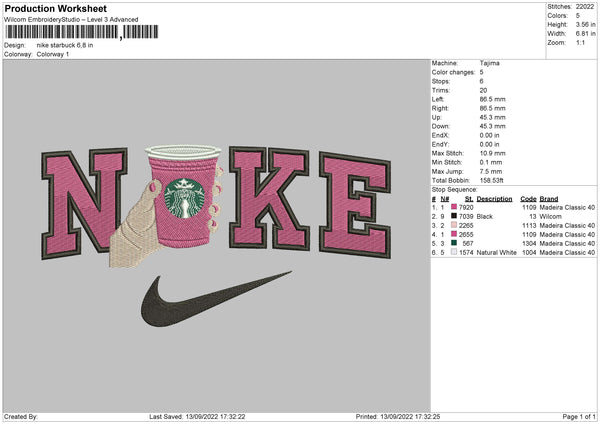Click the Brand column header
Screen dimensions: 600x424
click(x=550, y=198)
